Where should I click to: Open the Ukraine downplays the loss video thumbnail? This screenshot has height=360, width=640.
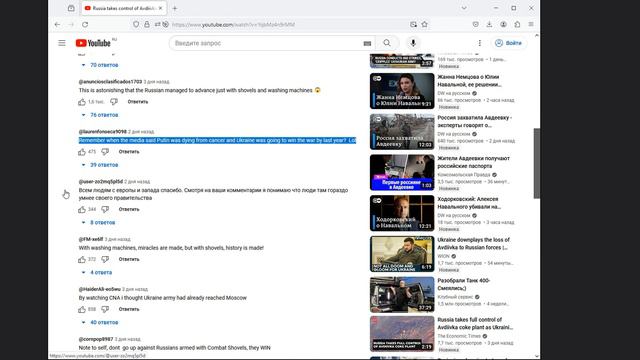tap(402, 254)
